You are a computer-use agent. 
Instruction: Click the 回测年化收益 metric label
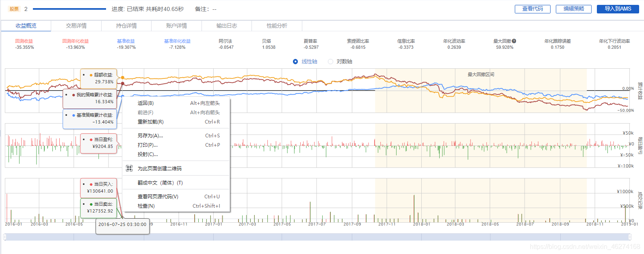[x=76, y=41]
